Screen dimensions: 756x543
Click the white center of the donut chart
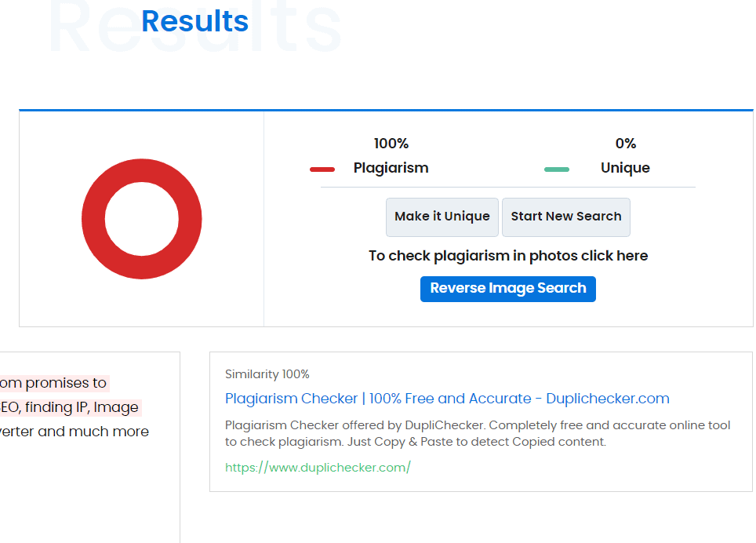pos(142,218)
